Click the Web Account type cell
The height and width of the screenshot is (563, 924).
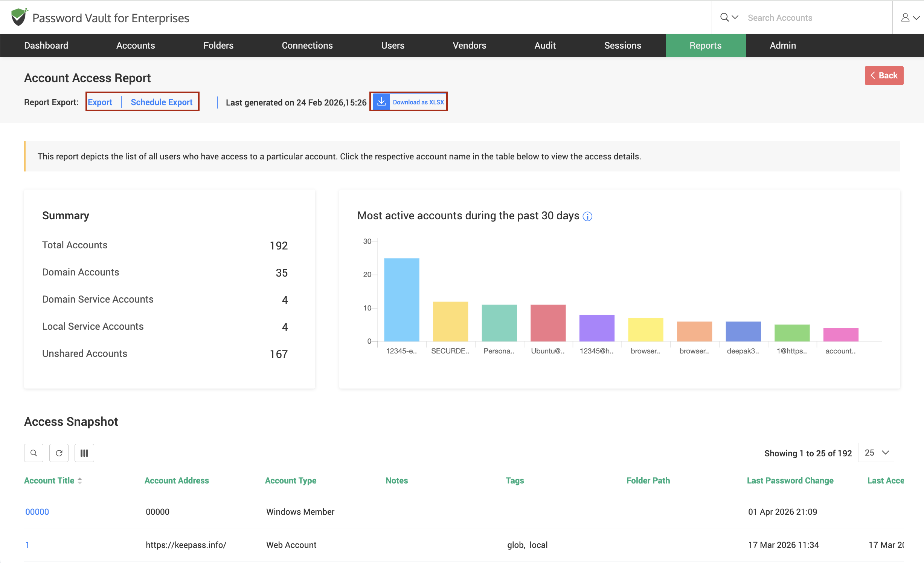(291, 545)
